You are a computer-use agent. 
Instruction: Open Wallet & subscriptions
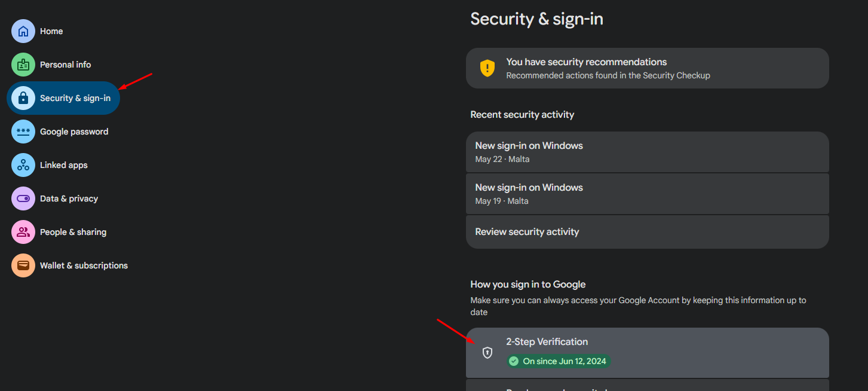[x=72, y=265]
